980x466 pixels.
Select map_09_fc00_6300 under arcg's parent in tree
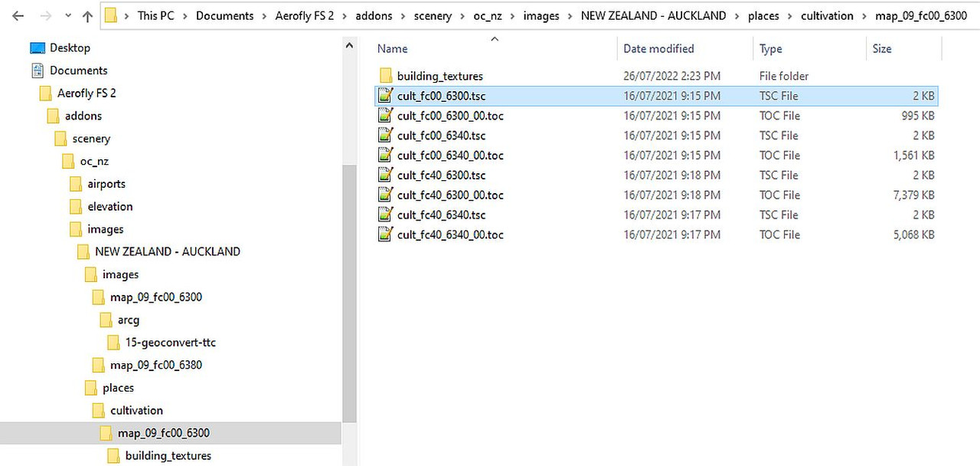coord(156,297)
